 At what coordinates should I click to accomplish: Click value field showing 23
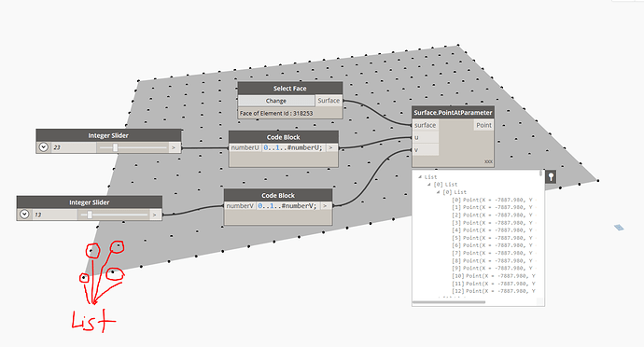point(73,147)
